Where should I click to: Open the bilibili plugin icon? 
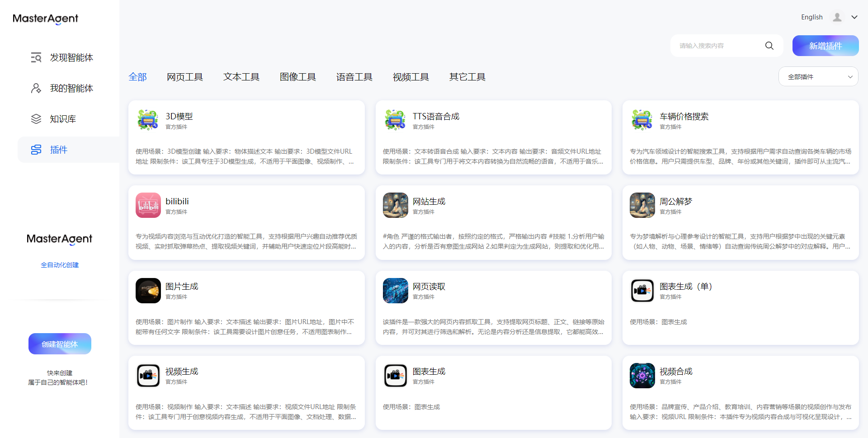pos(148,205)
